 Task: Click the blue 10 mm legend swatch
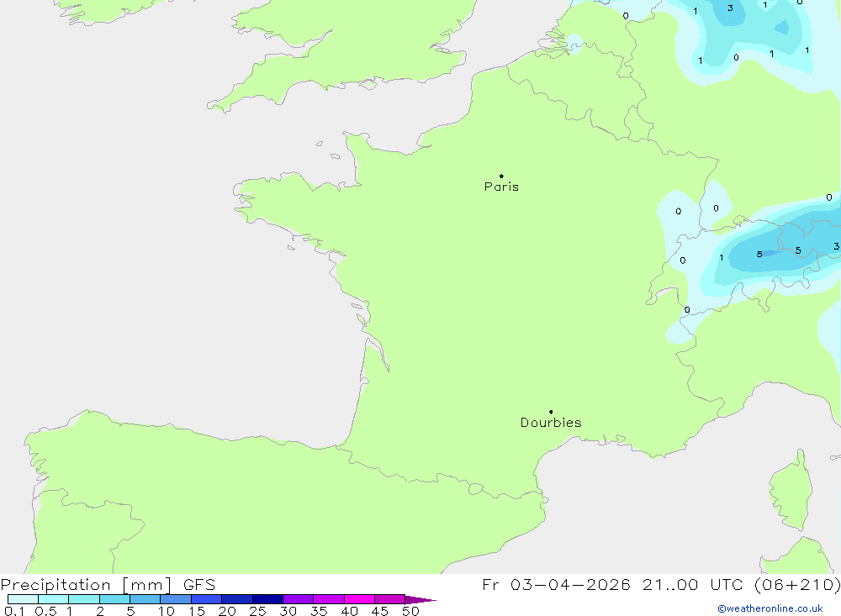[x=176, y=599]
